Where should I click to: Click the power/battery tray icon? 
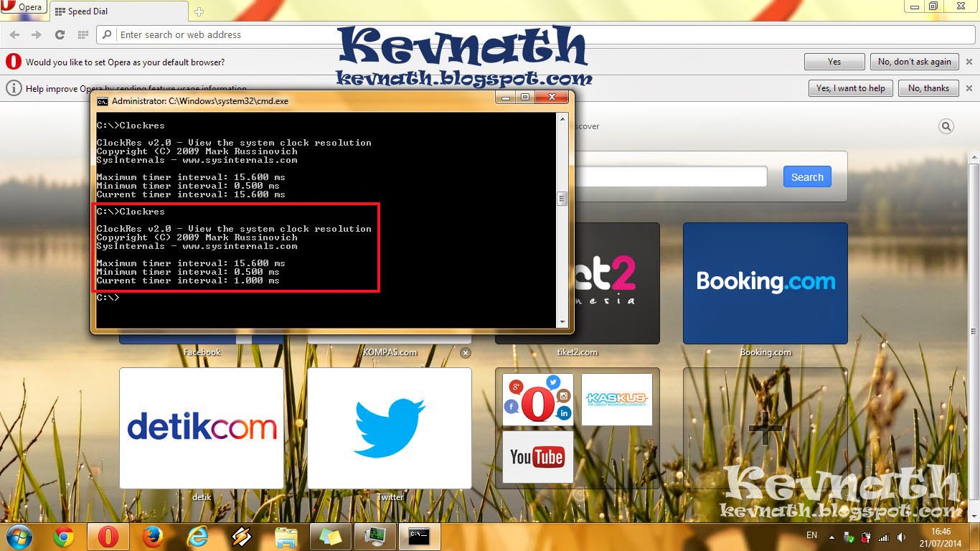(866, 537)
